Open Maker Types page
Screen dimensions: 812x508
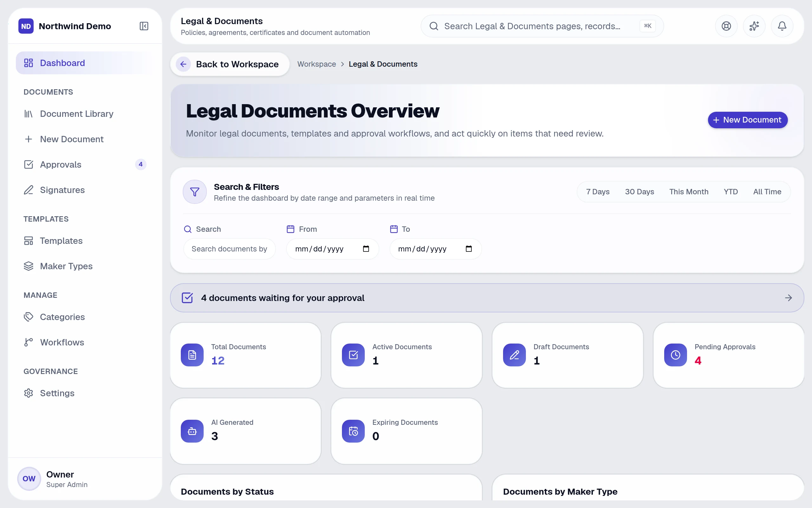point(85,266)
